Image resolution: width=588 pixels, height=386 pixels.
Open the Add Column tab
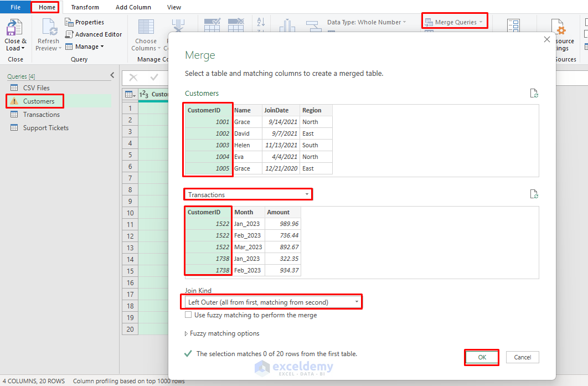[x=133, y=7]
